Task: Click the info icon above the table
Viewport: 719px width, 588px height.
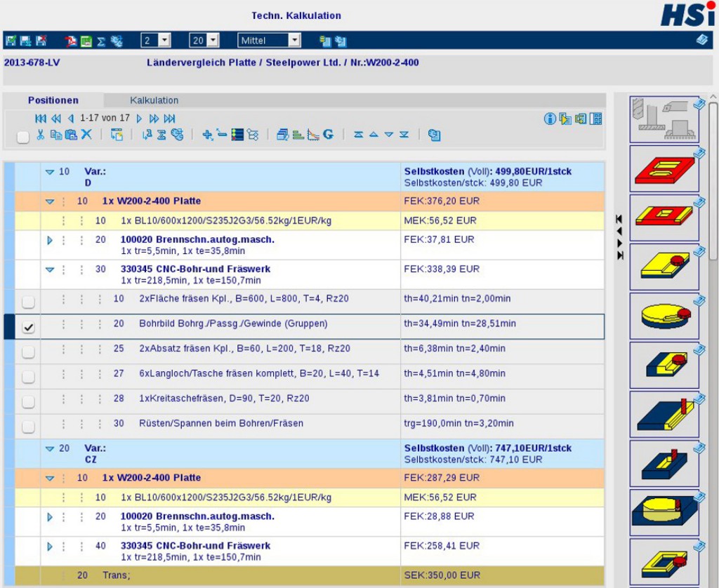Action: pyautogui.click(x=550, y=119)
